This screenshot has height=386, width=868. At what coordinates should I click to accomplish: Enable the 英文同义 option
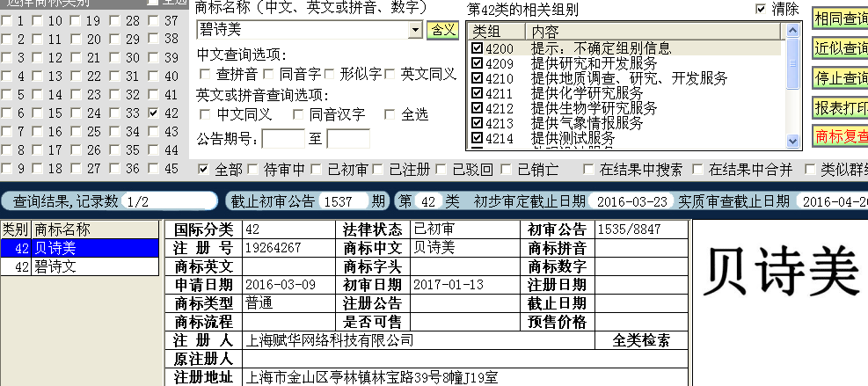390,74
